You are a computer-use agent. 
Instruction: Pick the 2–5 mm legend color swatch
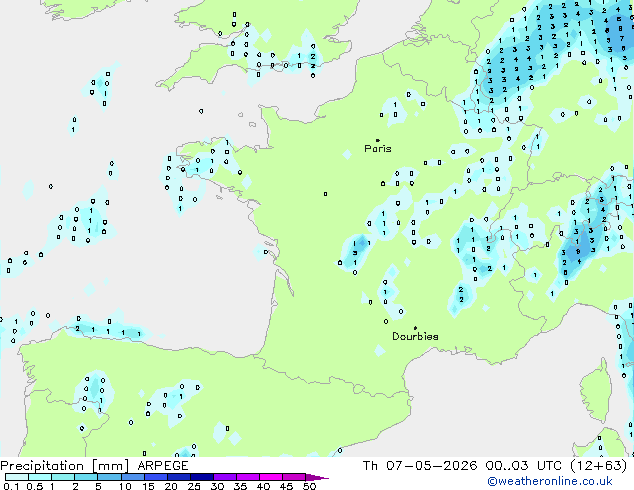[86, 477]
